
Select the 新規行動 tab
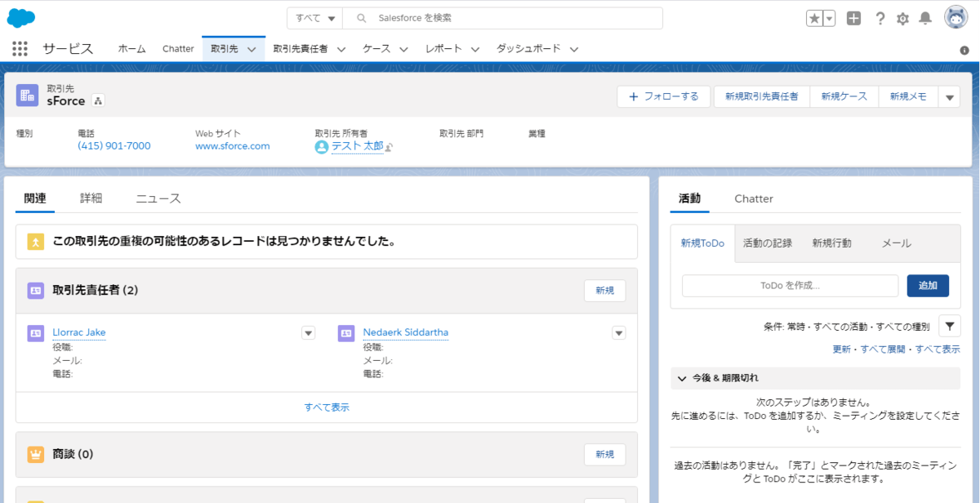(x=831, y=243)
